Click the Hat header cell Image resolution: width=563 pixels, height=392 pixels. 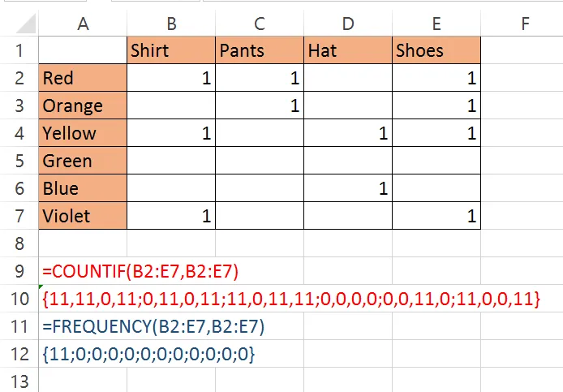tap(348, 50)
